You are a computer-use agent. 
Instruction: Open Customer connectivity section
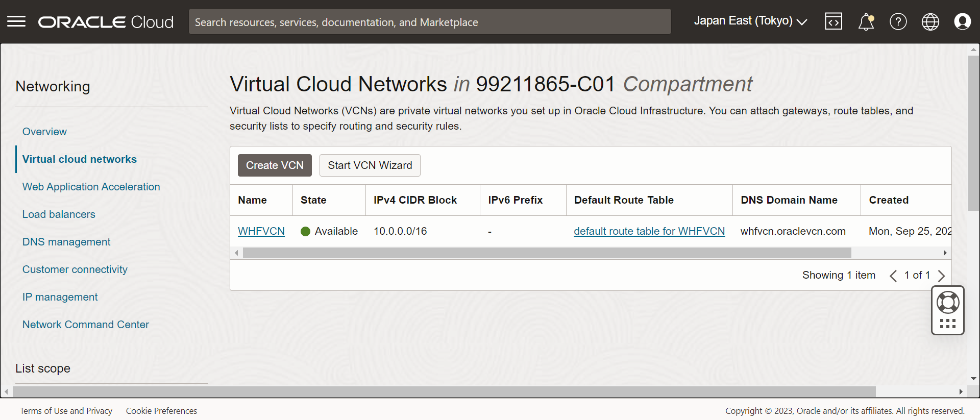[x=75, y=269]
